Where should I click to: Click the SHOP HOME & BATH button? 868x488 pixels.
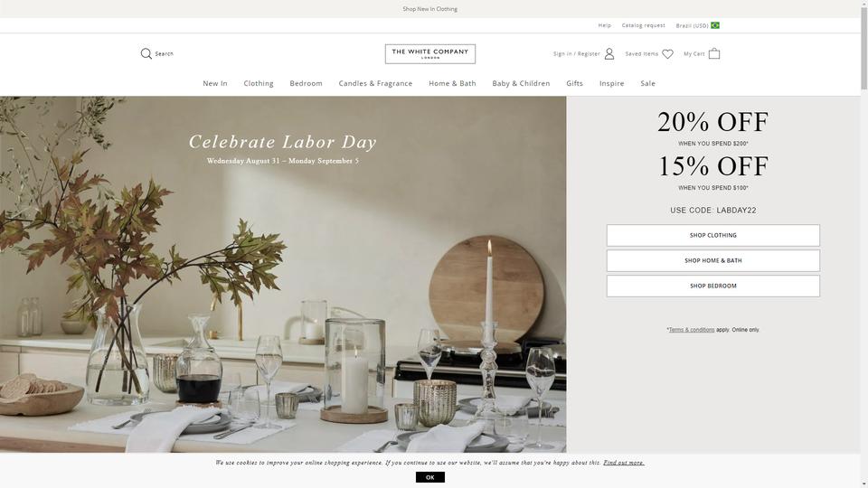click(x=713, y=260)
